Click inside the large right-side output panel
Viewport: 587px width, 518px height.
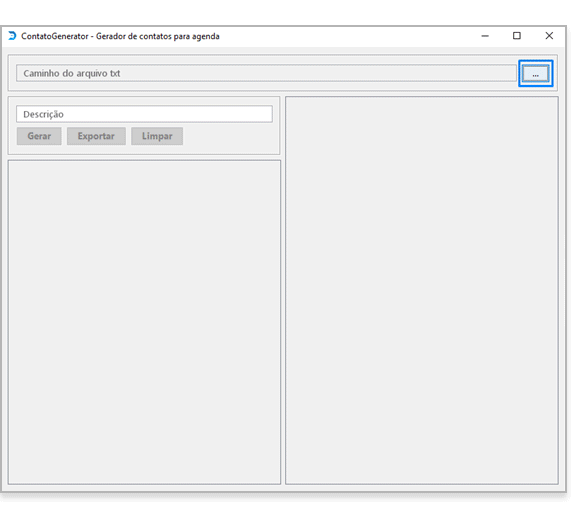point(422,290)
